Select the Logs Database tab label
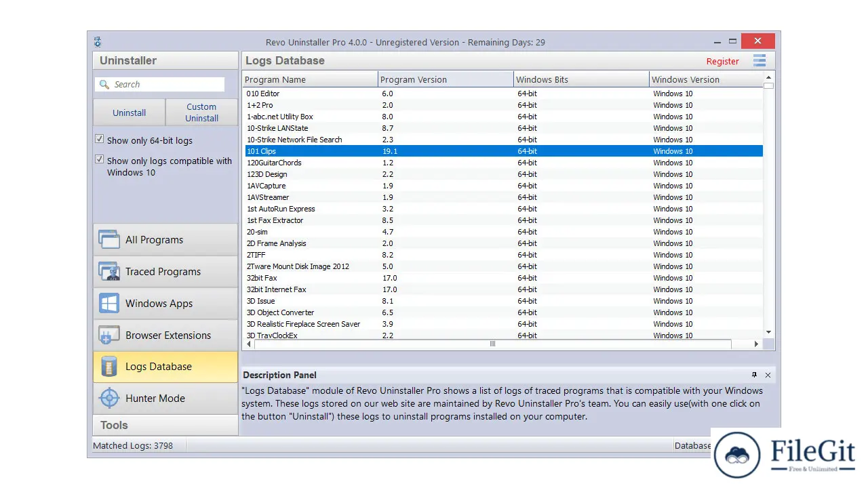Viewport: 868px width, 488px height. (158, 367)
